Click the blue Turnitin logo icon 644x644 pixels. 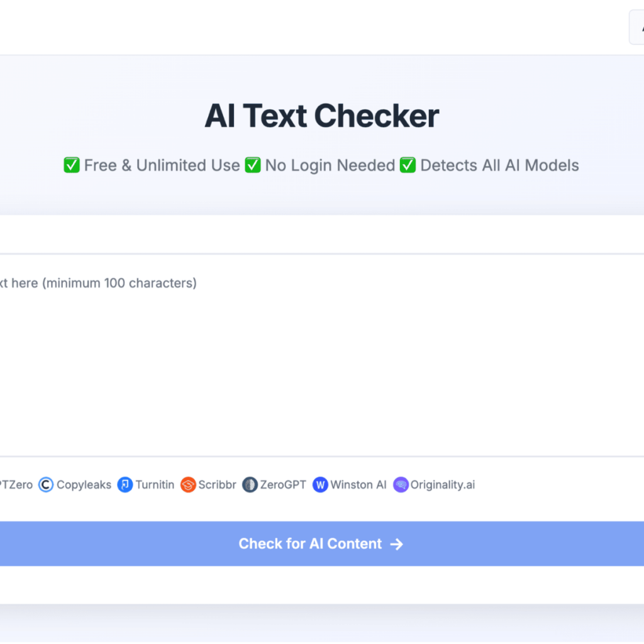(125, 485)
